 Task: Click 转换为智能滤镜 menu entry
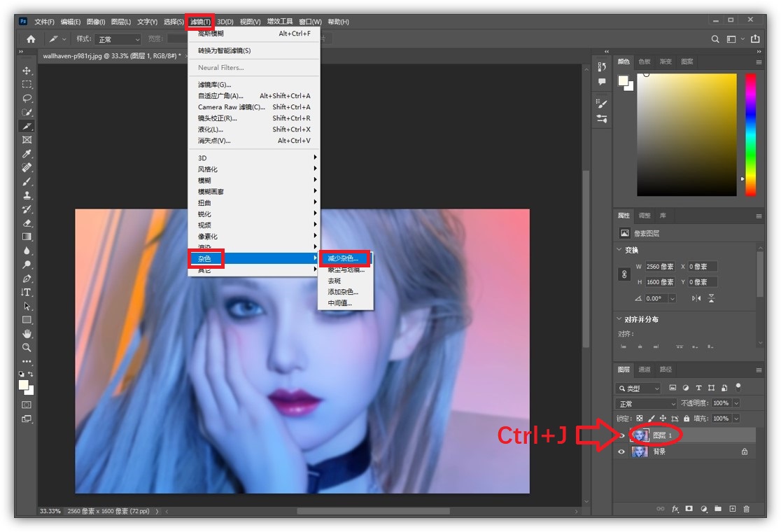pos(224,50)
